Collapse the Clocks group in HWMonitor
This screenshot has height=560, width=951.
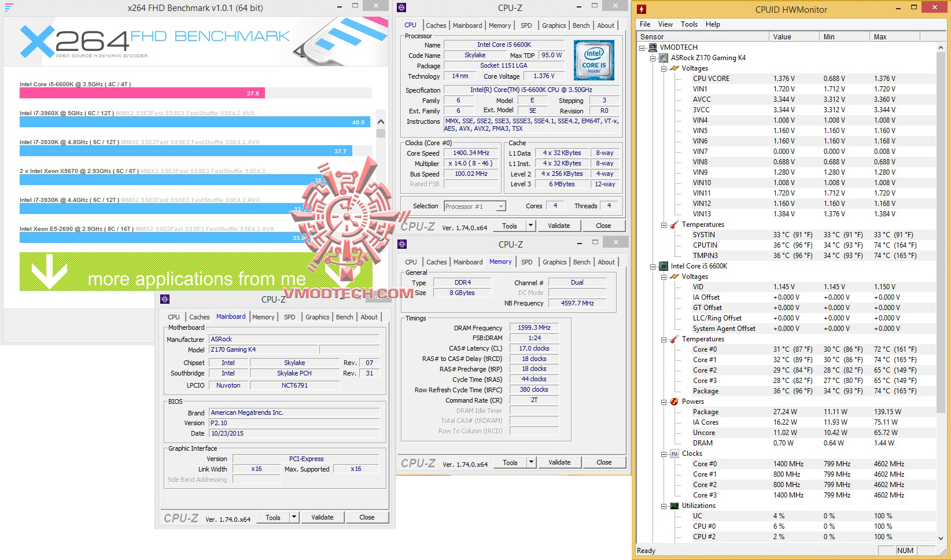coord(664,454)
